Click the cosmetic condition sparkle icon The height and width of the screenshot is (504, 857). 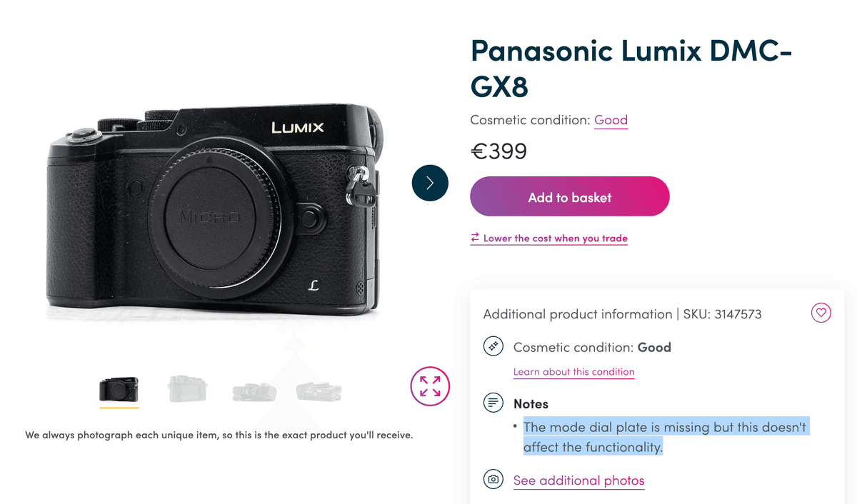pos(493,347)
